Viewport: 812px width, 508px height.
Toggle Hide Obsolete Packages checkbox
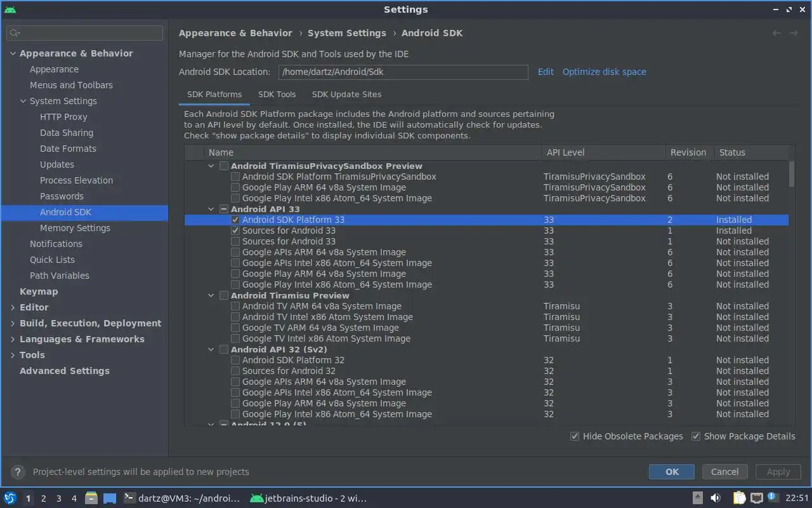(x=575, y=436)
